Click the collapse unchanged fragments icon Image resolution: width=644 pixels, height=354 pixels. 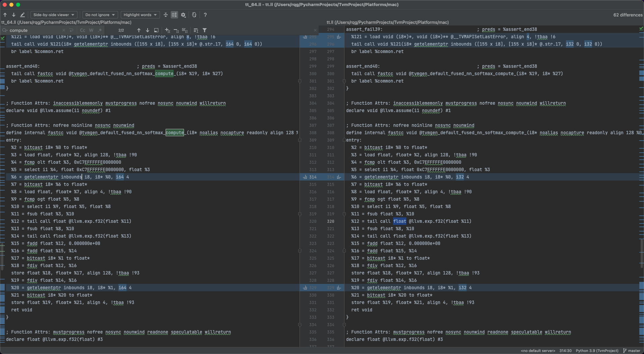(165, 15)
